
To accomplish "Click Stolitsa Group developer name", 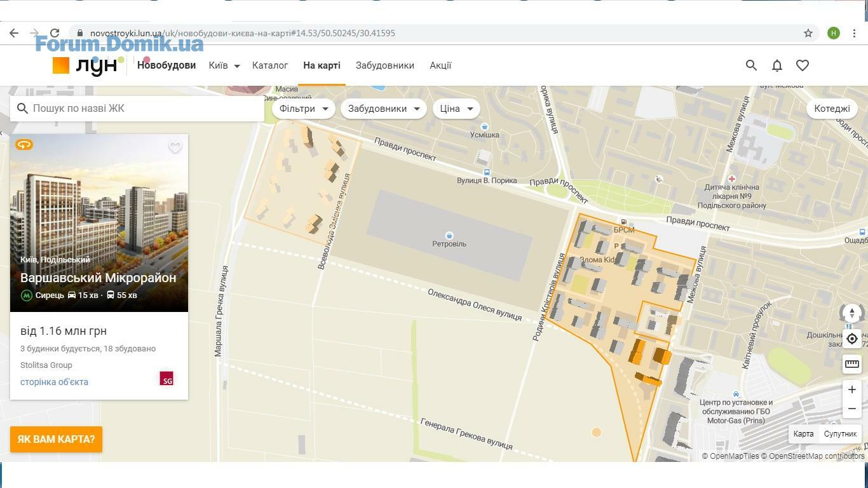I will tap(46, 365).
